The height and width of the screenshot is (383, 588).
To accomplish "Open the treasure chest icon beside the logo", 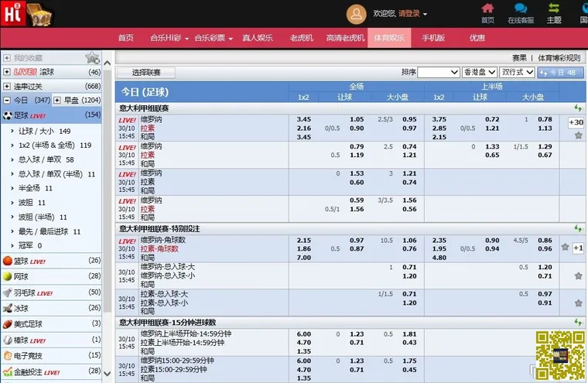I will click(x=40, y=15).
